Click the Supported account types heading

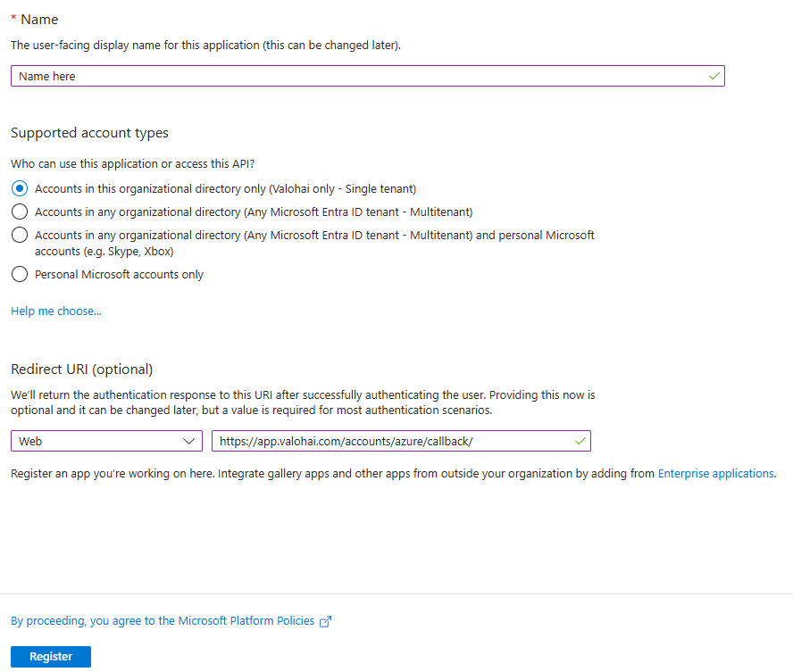tap(89, 133)
